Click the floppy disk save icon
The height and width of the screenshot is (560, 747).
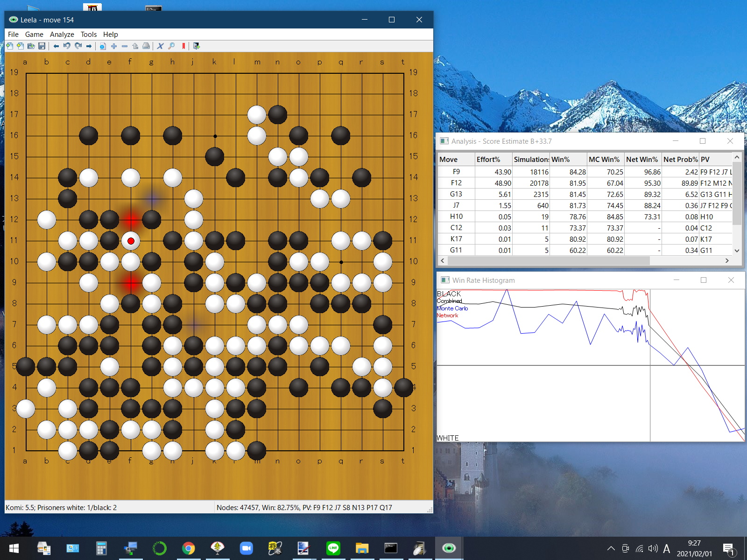(42, 46)
